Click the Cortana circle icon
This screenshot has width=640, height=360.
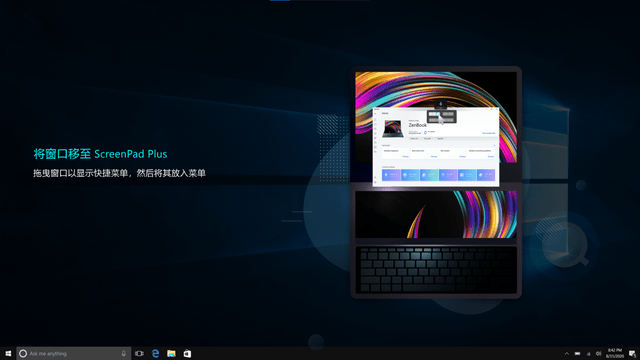pos(23,353)
